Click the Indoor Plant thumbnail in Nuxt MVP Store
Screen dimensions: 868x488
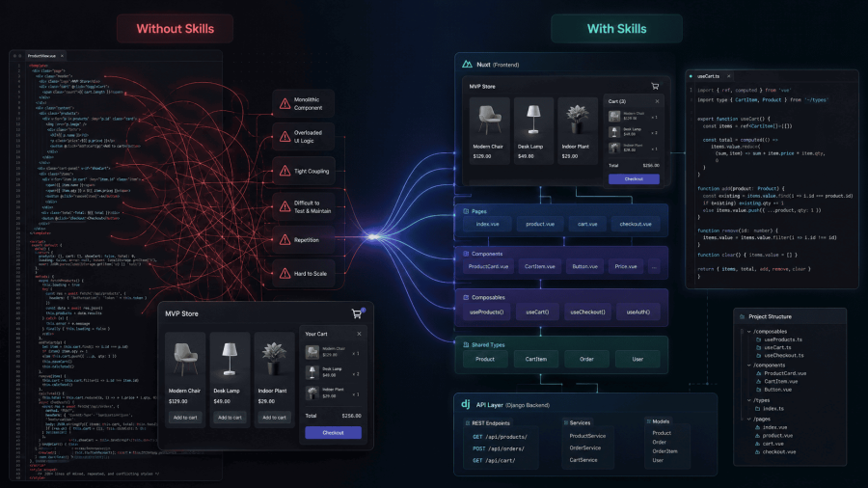point(578,120)
